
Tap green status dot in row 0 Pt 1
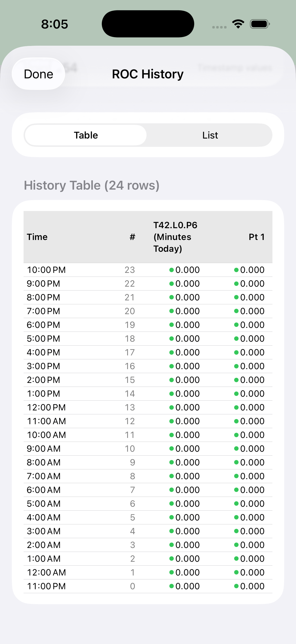coord(236,586)
